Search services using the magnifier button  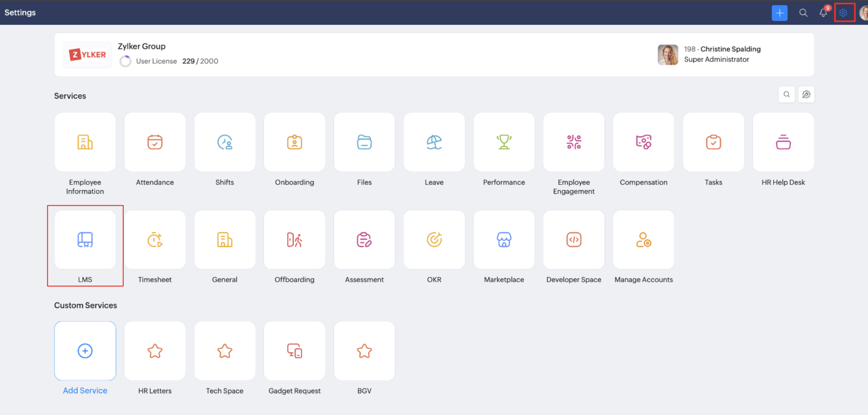787,94
